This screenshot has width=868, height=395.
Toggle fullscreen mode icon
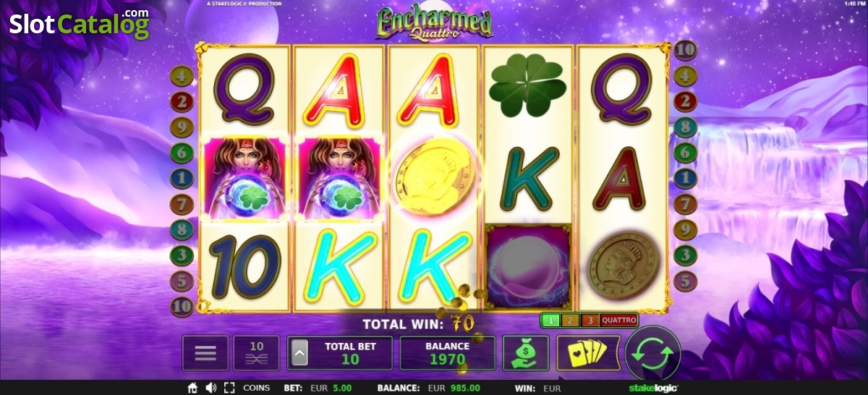229,388
